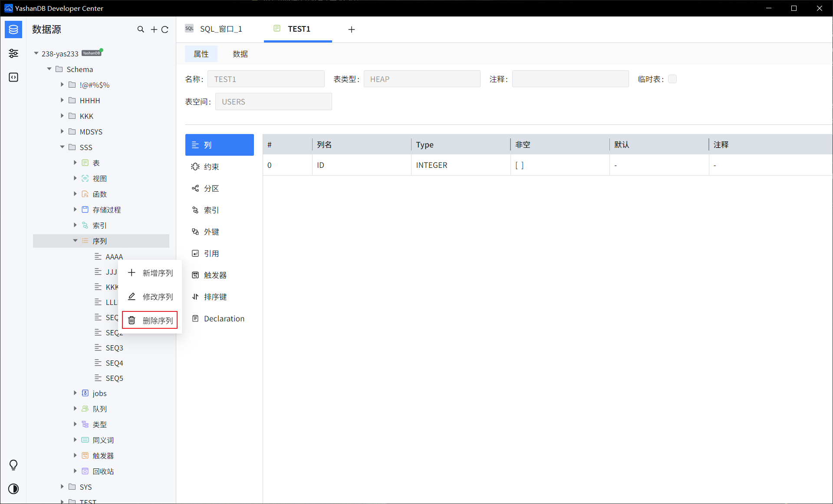Choose 删除序列 from context menu
Image resolution: width=833 pixels, height=504 pixels.
(150, 320)
